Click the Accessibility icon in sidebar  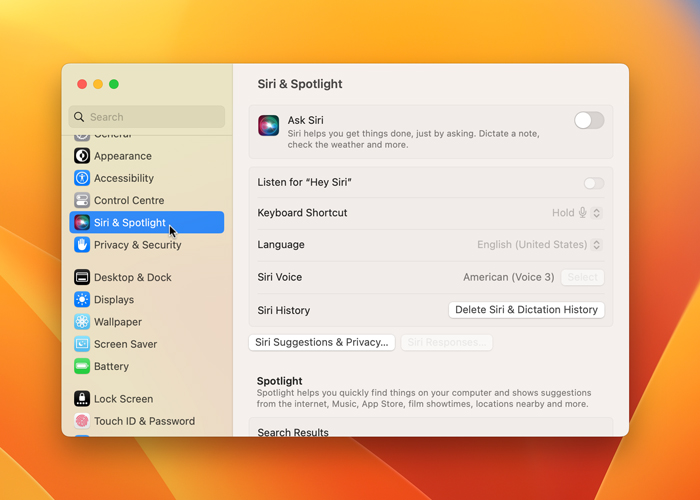click(x=82, y=178)
